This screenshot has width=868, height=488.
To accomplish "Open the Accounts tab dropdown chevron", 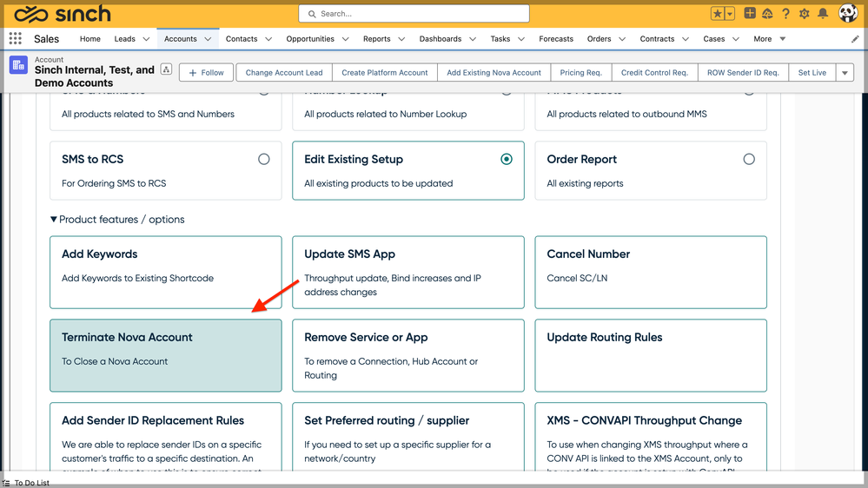I will click(209, 39).
